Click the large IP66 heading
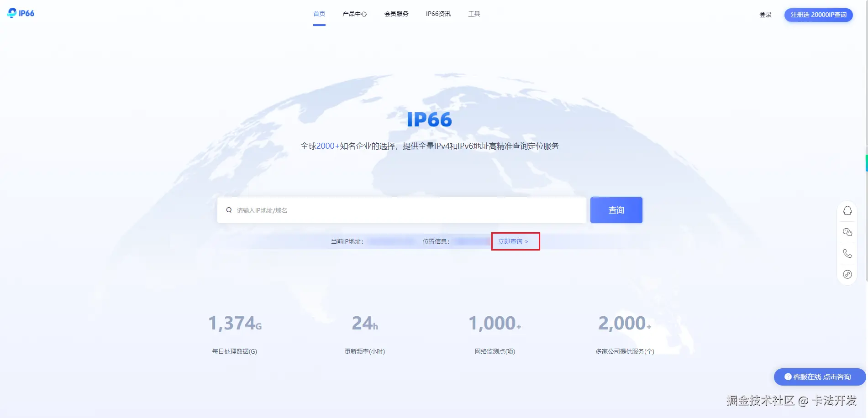This screenshot has height=418, width=868. coord(429,120)
